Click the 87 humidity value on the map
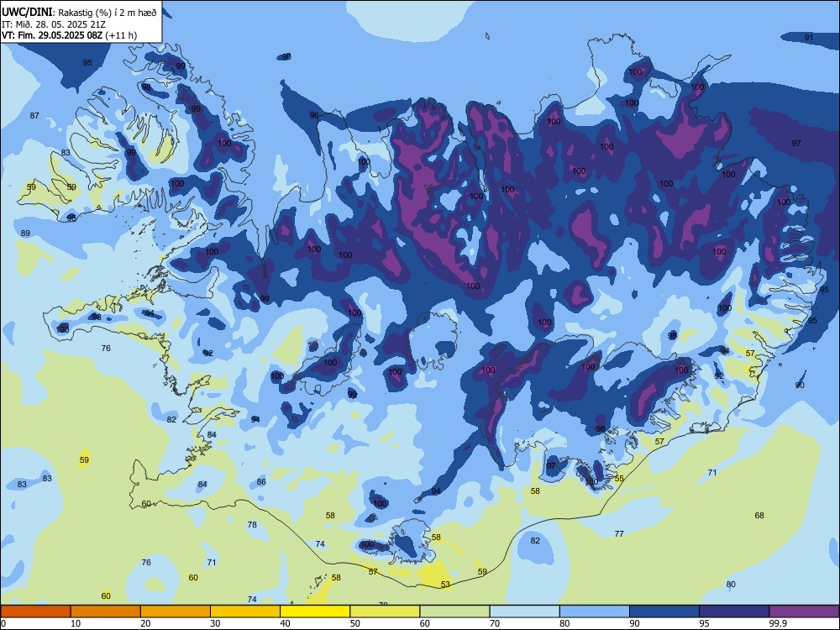This screenshot has height=630, width=840. click(x=34, y=116)
